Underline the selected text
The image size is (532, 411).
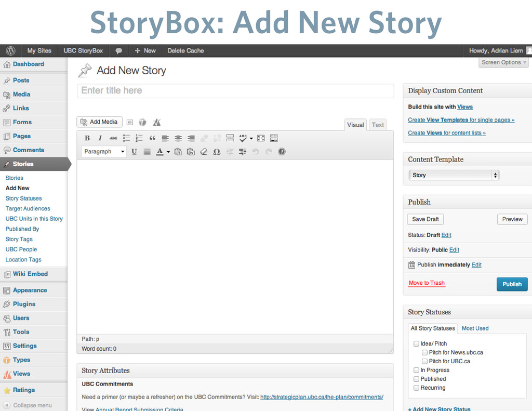(x=135, y=152)
